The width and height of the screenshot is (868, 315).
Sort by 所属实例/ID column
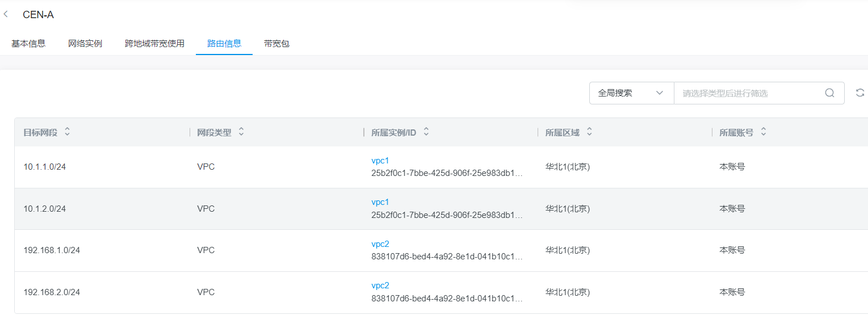[426, 132]
